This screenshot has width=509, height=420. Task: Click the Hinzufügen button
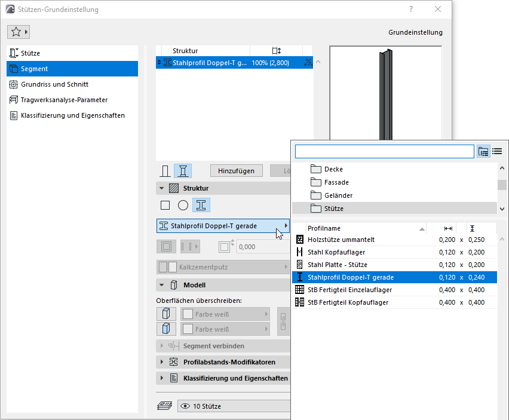click(x=237, y=171)
